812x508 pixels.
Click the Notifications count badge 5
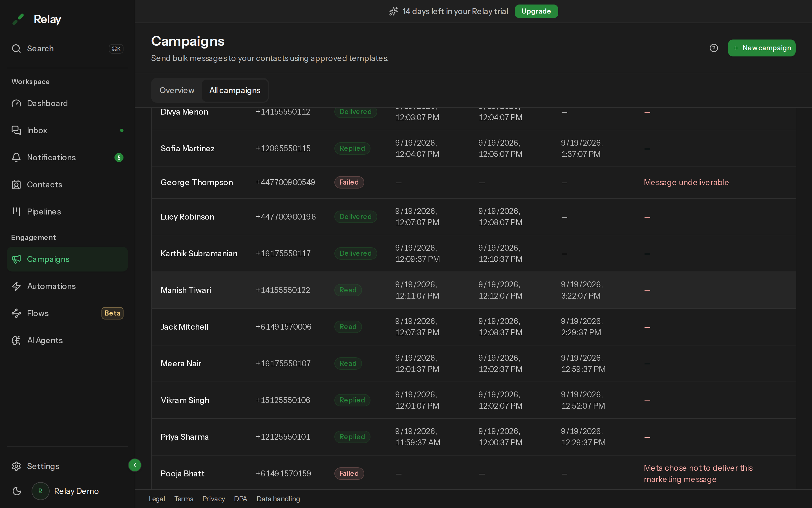coord(119,157)
